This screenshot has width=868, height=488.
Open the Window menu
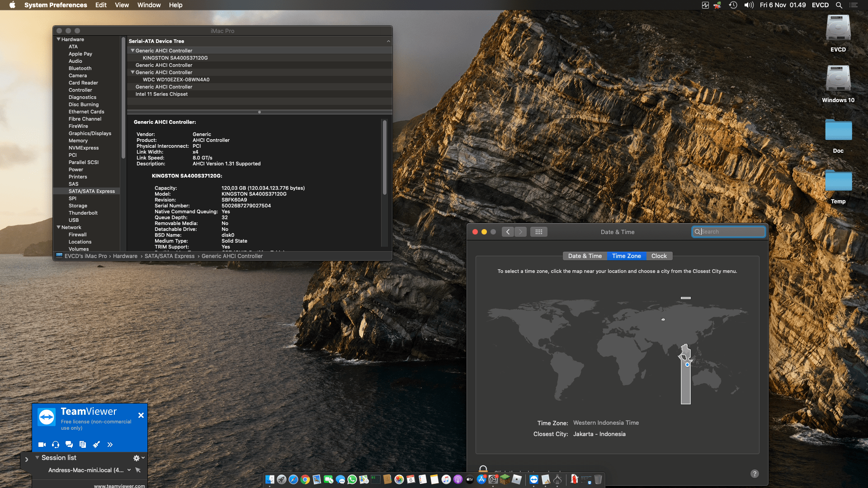pyautogui.click(x=149, y=5)
